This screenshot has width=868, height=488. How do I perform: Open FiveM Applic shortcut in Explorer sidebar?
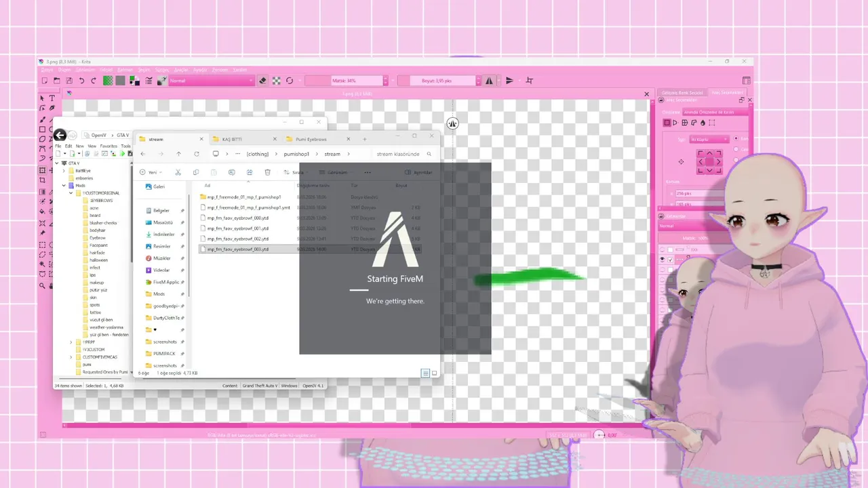pos(162,282)
